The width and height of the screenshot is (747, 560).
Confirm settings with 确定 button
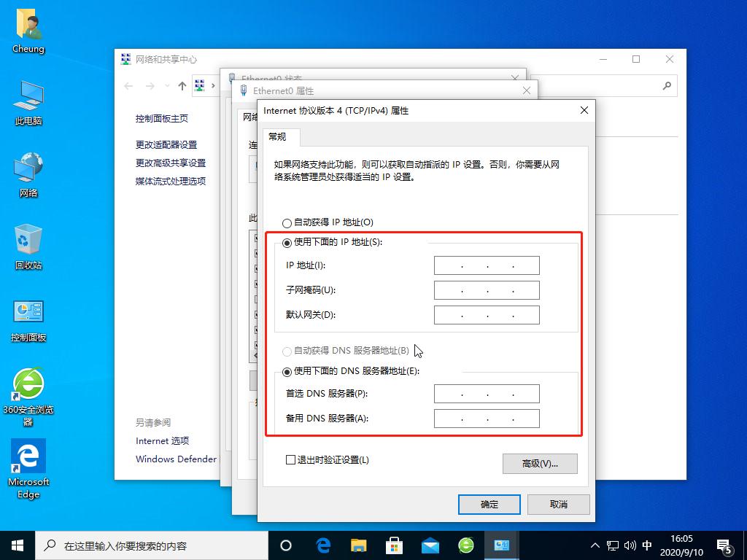(489, 504)
